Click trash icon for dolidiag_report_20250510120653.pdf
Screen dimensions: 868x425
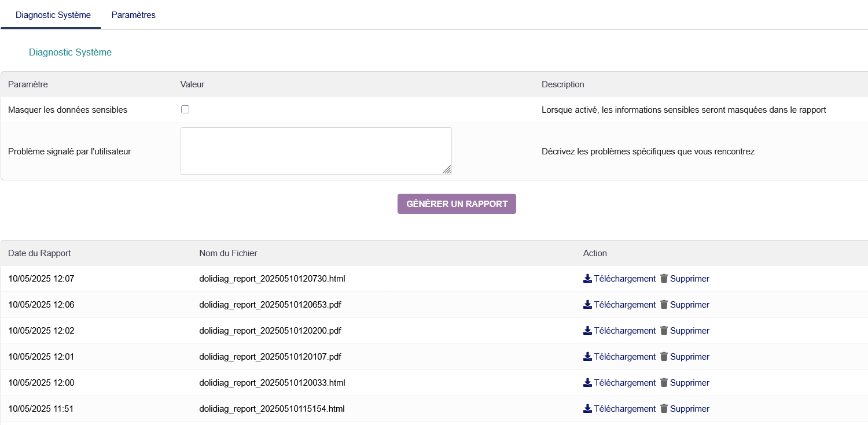tap(664, 305)
